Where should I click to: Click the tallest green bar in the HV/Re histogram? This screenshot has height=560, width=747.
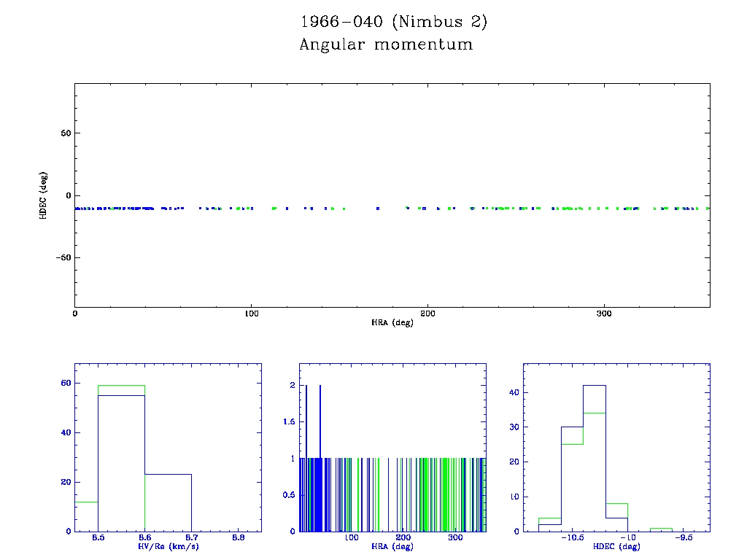click(x=121, y=385)
